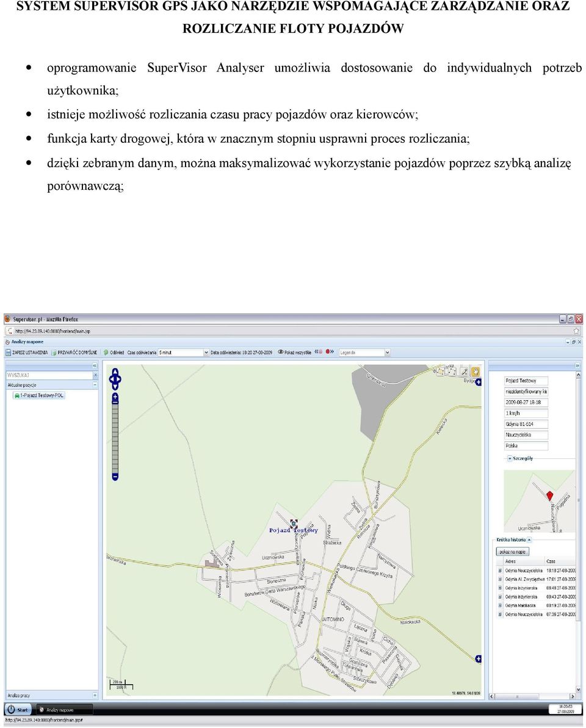Click the Analizy mapowe panel title

pyautogui.click(x=27, y=342)
